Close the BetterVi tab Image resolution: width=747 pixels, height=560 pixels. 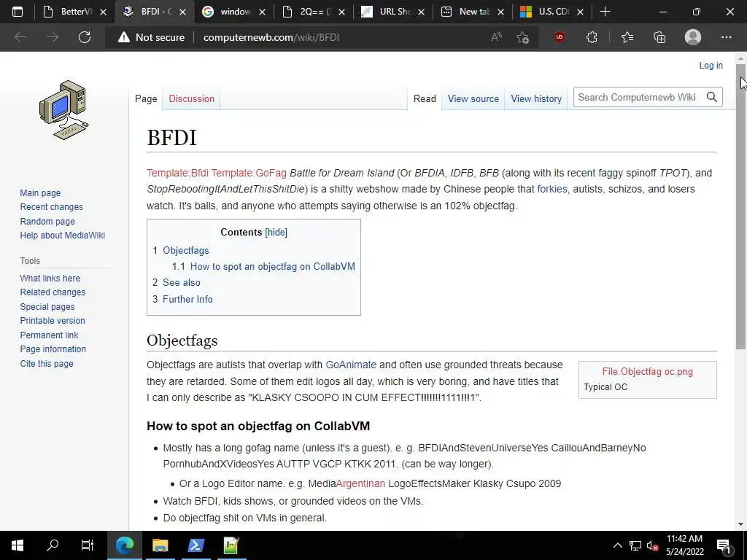tap(103, 12)
